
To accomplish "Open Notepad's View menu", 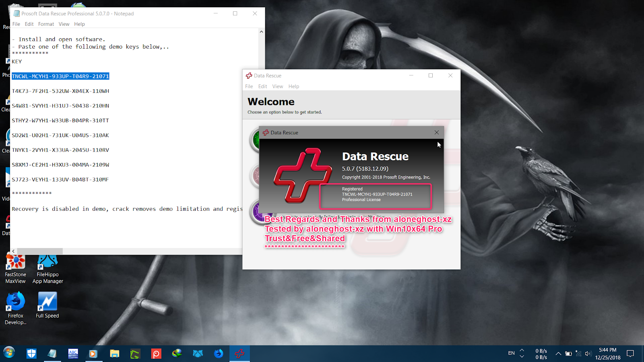I will (64, 24).
